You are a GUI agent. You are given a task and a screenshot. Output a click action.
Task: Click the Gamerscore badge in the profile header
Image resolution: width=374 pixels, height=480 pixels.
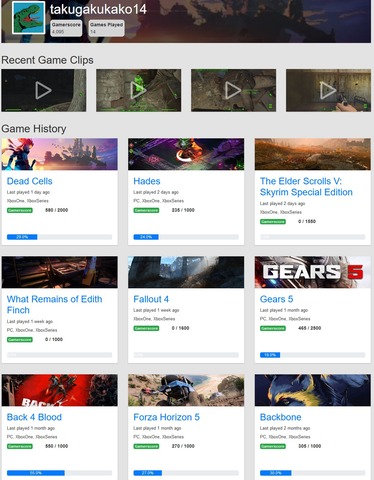click(x=66, y=28)
